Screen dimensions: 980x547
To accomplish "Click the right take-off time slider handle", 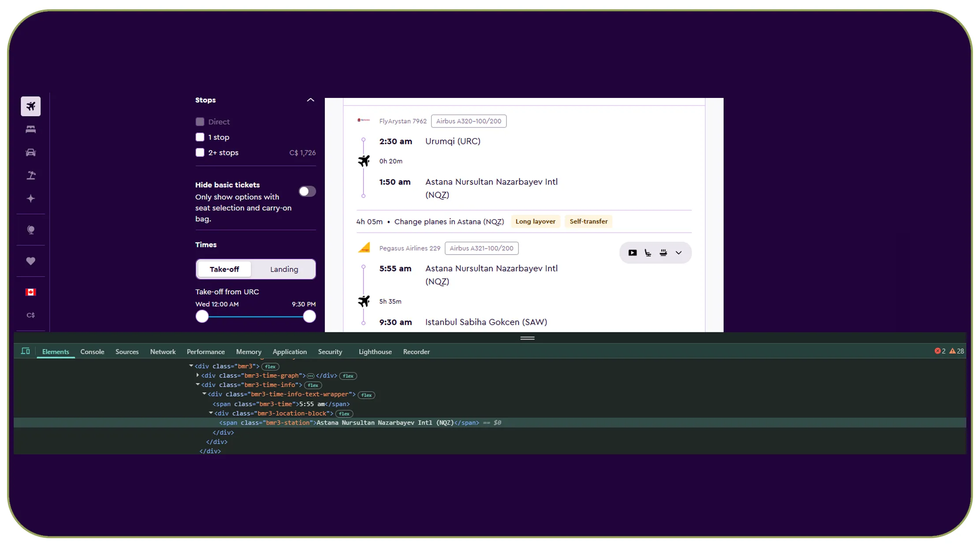I will tap(309, 316).
